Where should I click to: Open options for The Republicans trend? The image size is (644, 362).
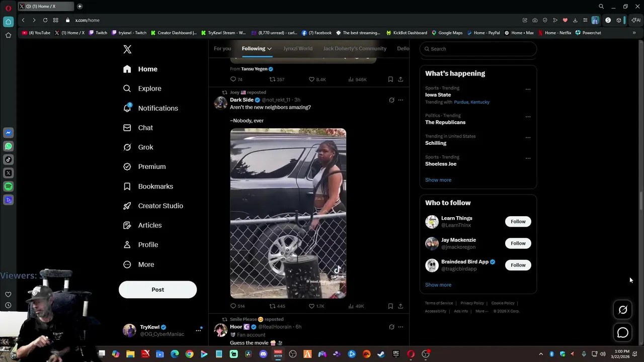(528, 117)
